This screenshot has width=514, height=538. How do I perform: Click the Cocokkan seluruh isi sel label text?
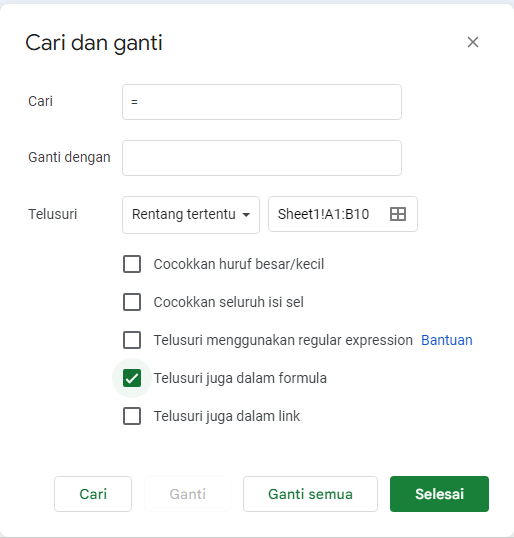(x=229, y=302)
